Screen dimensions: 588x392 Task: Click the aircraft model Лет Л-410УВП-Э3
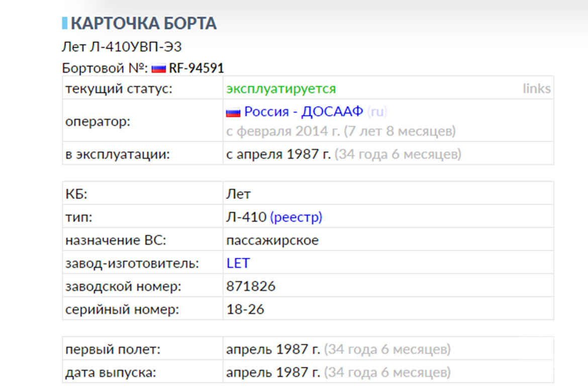(122, 47)
